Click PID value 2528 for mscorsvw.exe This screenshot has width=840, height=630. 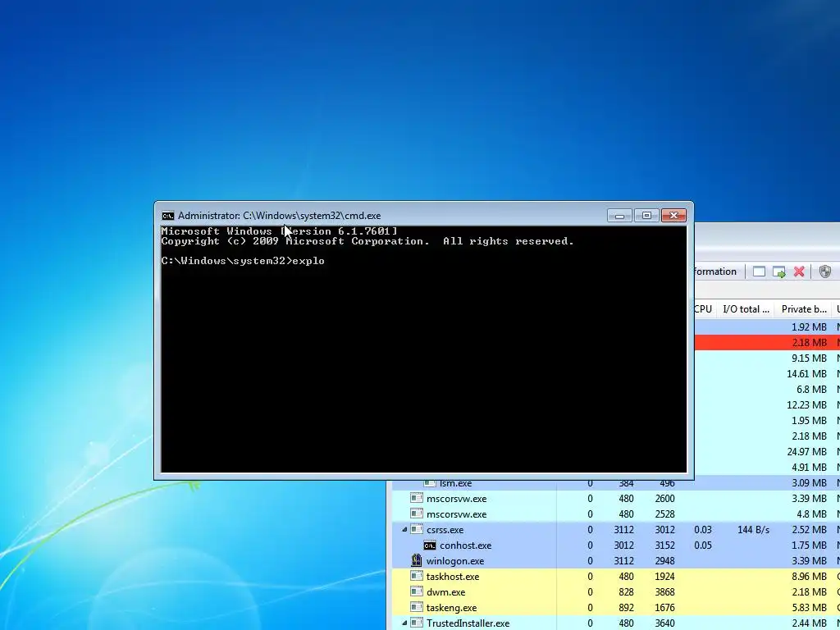[x=664, y=514]
